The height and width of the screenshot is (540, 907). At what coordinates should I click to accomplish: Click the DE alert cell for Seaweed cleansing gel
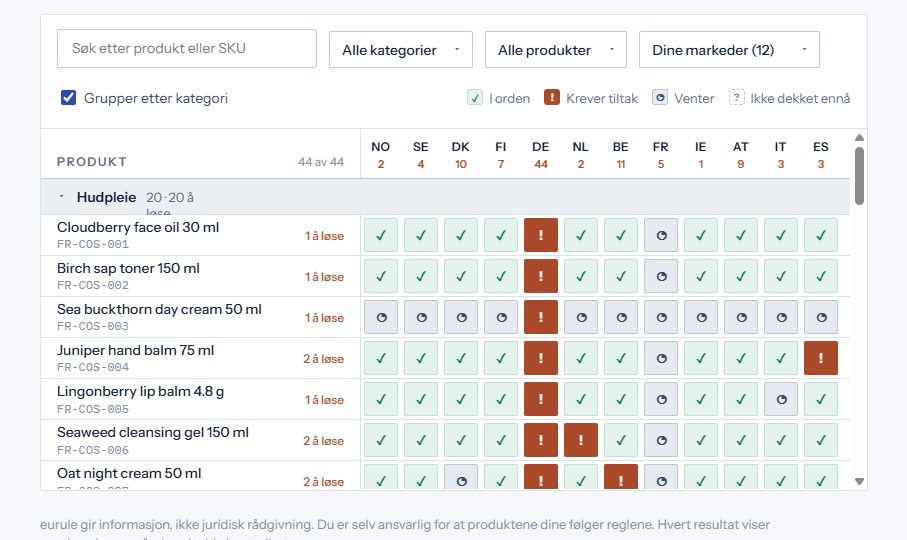541,441
